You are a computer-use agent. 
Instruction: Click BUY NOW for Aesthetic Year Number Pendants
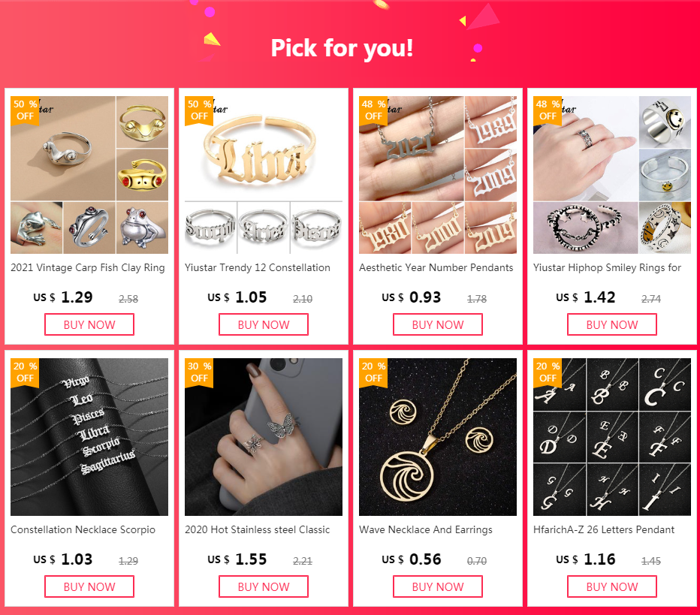click(437, 324)
